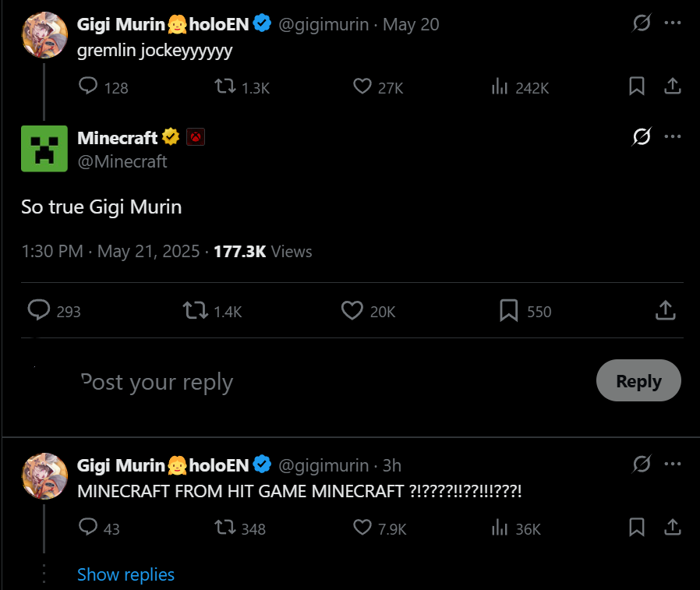The image size is (700, 590).
Task: Open more options on MINECRAFT FROM HIT GAME reply
Action: click(672, 465)
